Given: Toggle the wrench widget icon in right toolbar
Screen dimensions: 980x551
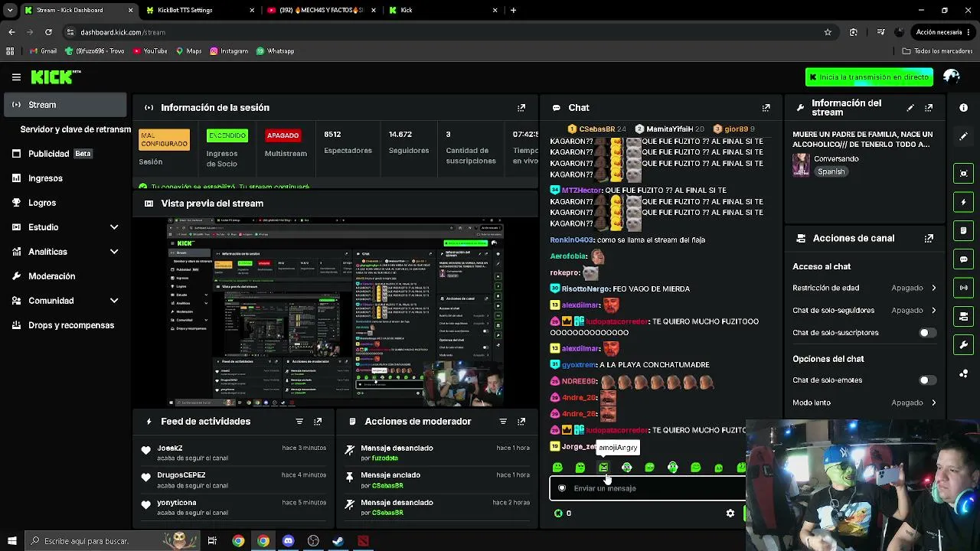Looking at the screenshot, I should 964,345.
